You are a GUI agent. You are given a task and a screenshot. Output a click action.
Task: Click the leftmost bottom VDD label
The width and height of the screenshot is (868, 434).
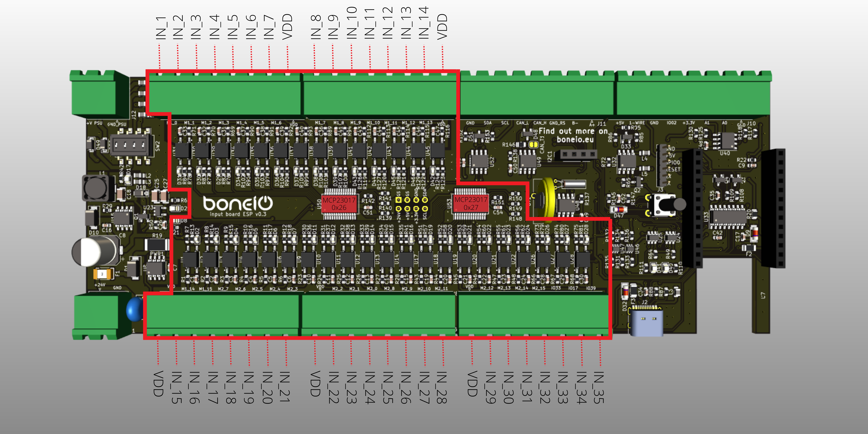click(158, 384)
